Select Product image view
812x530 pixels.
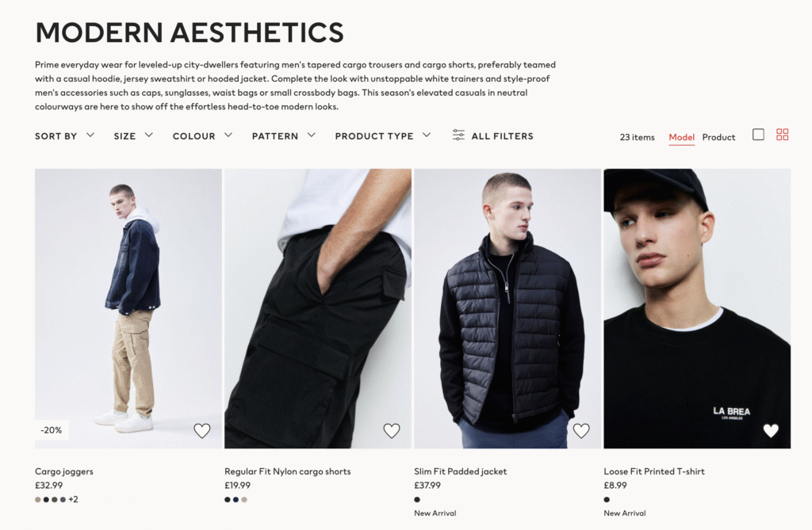pos(718,137)
